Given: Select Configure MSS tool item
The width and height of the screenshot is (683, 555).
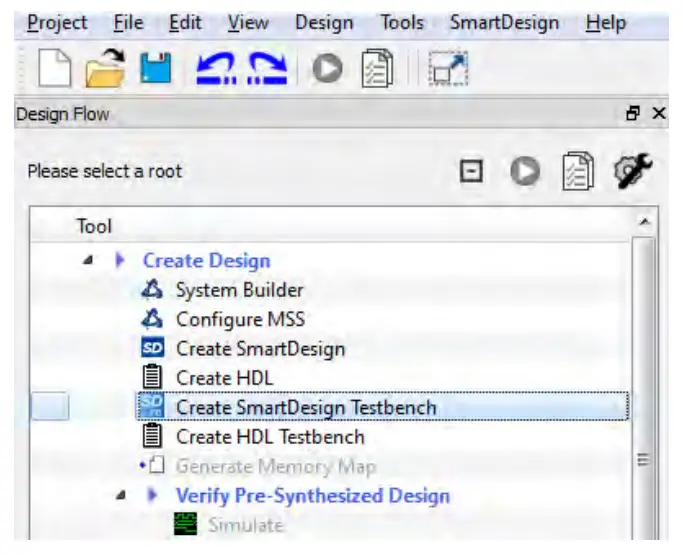Looking at the screenshot, I should click(240, 320).
